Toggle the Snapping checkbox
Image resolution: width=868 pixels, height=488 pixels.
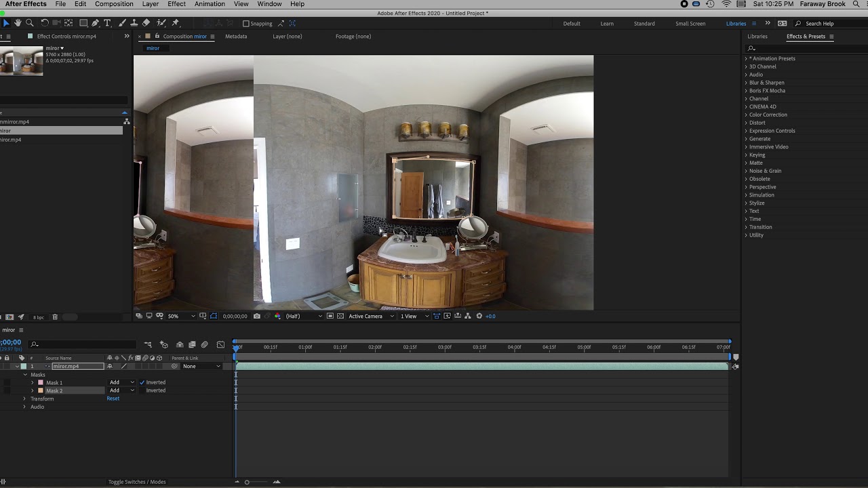pos(245,24)
